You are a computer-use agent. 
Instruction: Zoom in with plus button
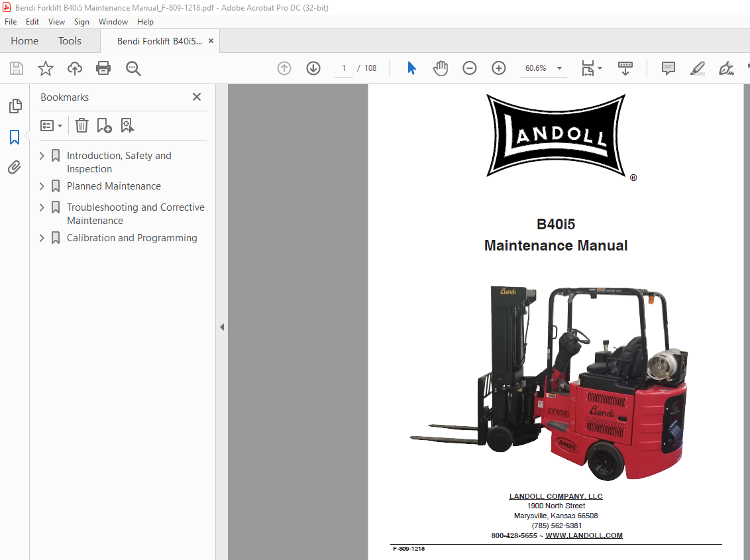tap(499, 68)
